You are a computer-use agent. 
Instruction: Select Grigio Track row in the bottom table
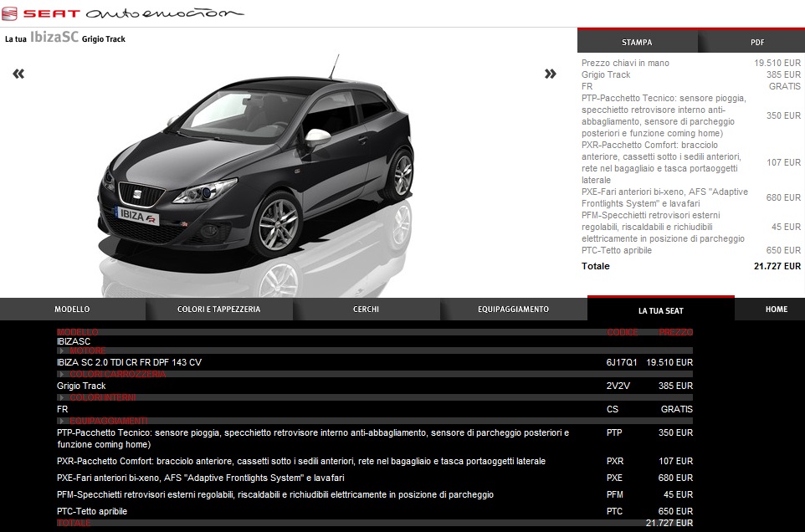click(375, 386)
